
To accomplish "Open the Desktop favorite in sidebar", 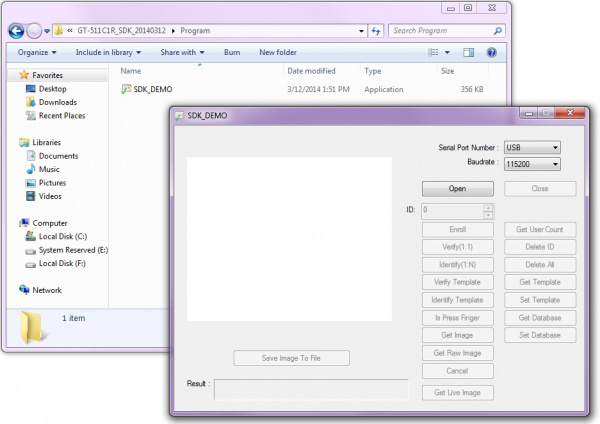I will pos(52,89).
